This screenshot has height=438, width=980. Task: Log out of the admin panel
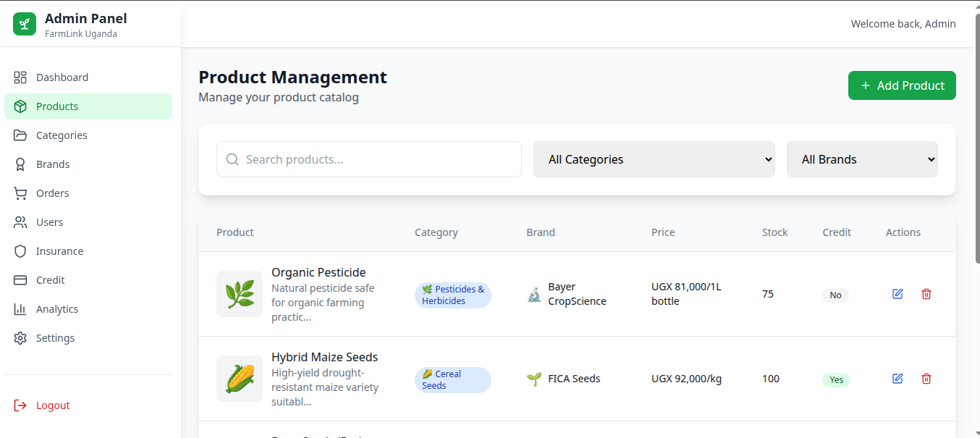(x=53, y=405)
